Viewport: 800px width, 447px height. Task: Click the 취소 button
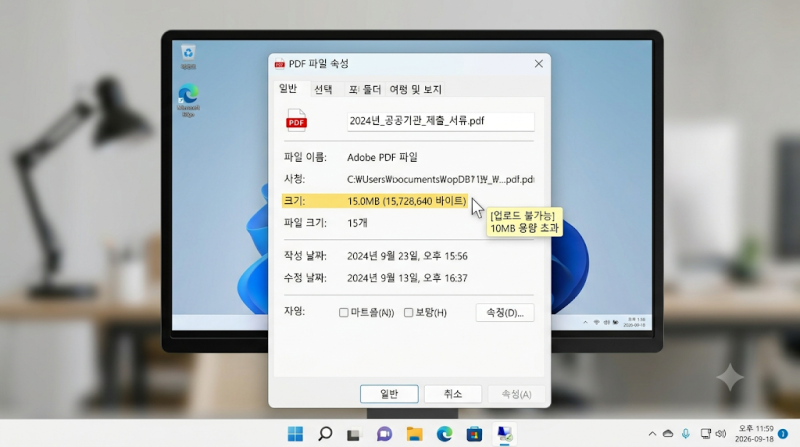pyautogui.click(x=453, y=394)
